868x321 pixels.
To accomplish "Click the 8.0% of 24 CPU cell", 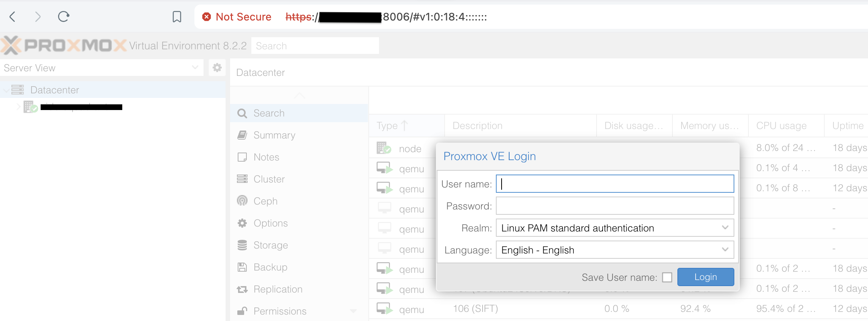I will [786, 148].
